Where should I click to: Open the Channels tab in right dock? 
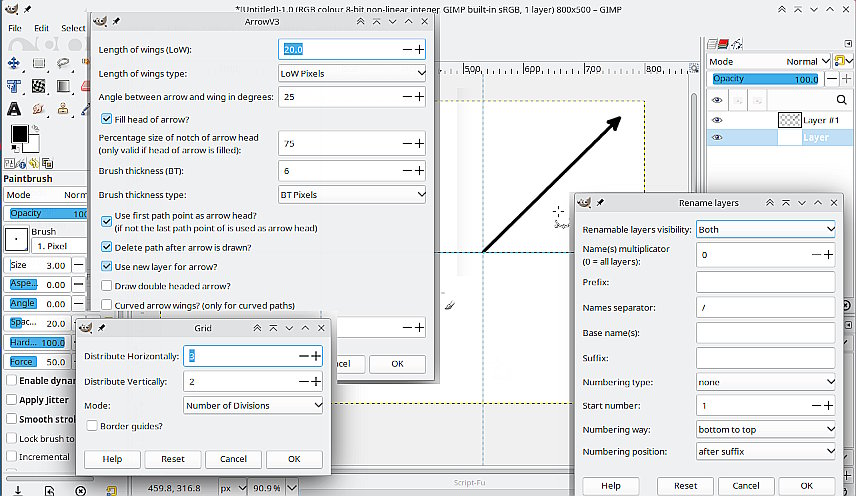pos(724,44)
